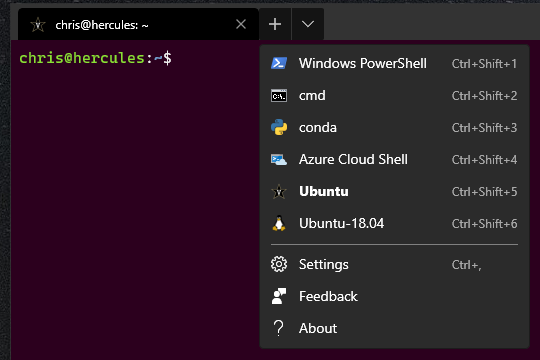Click the Ctrl+Shift+5 shortcut label
The image size is (540, 360).
tap(484, 192)
